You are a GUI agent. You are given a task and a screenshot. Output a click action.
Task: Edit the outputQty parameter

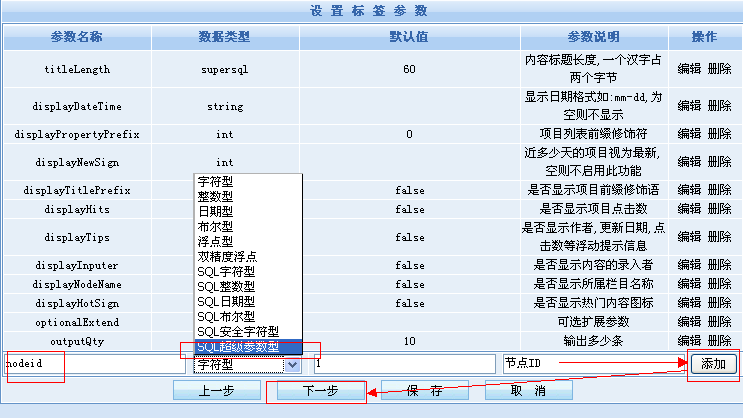(x=689, y=342)
